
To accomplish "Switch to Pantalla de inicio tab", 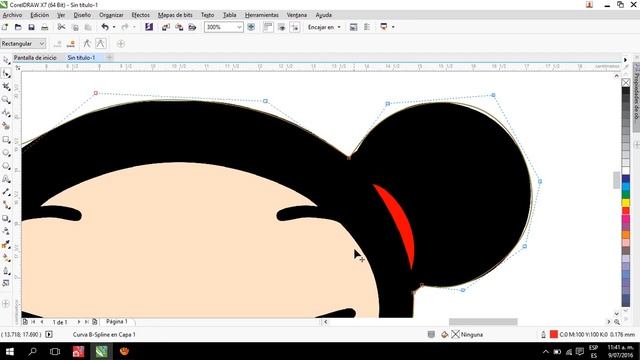I will click(35, 58).
